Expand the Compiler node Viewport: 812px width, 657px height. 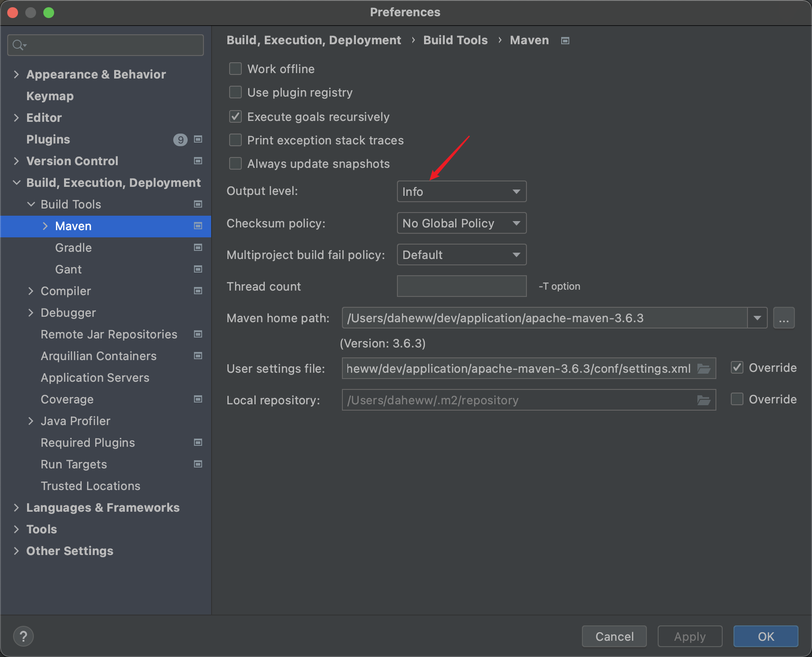click(31, 291)
